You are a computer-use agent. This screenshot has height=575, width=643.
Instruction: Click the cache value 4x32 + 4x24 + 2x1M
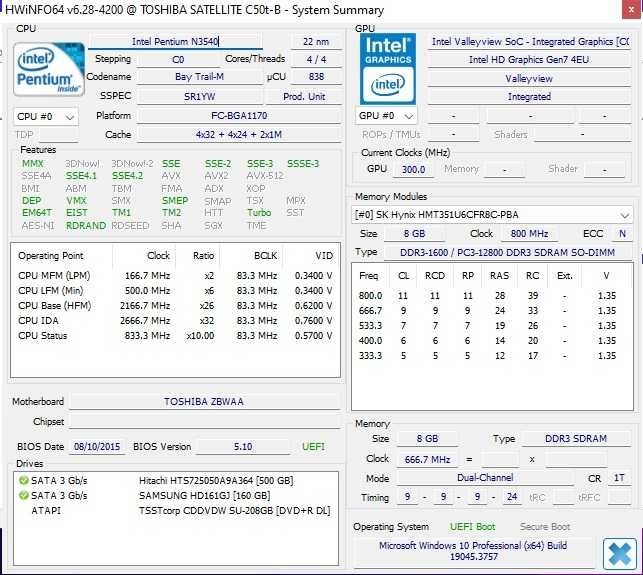[239, 135]
